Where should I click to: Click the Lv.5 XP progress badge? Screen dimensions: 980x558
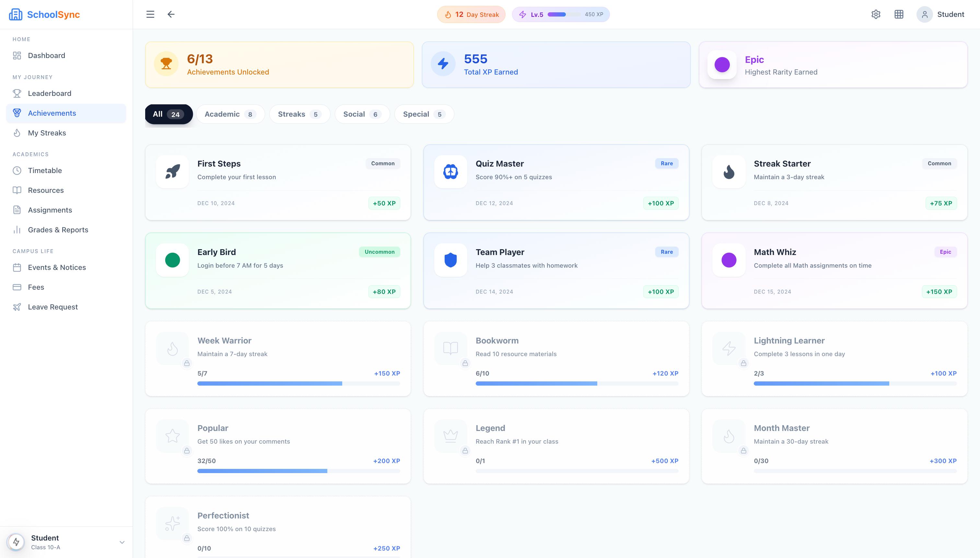560,15
